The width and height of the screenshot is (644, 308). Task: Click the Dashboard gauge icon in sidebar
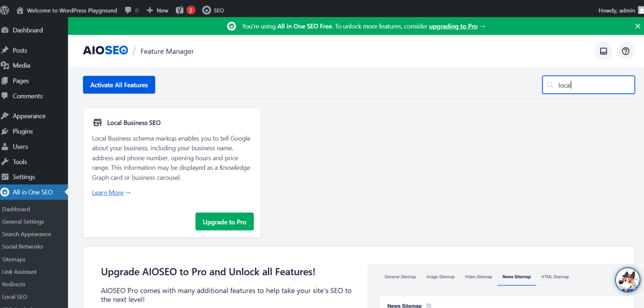coord(5,30)
